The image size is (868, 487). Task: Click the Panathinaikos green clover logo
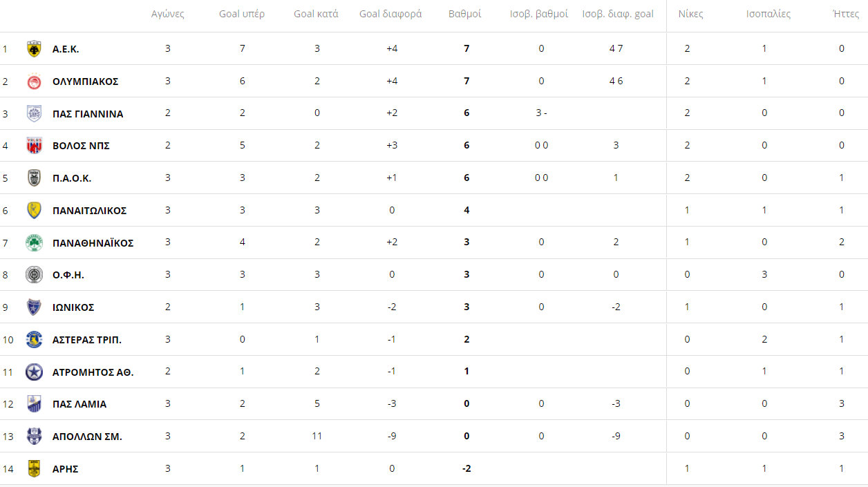tap(34, 243)
